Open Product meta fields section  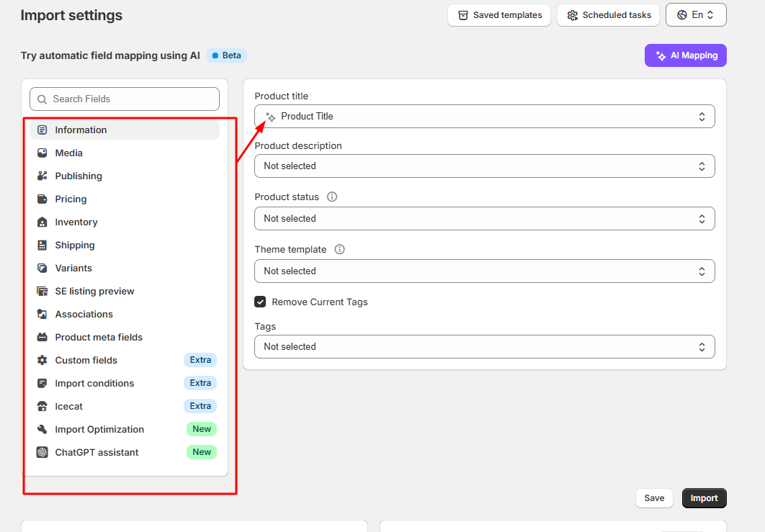click(125, 337)
